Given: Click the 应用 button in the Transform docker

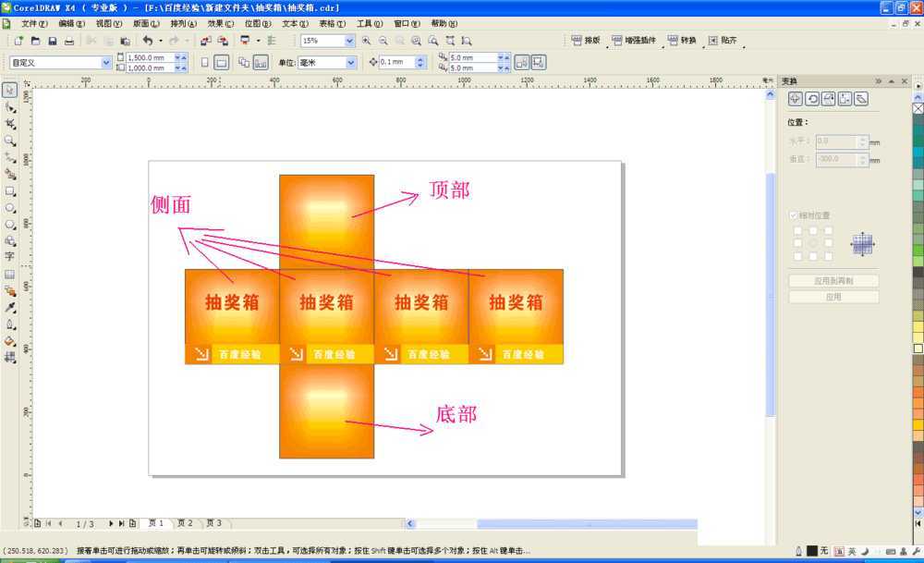Looking at the screenshot, I should point(833,296).
